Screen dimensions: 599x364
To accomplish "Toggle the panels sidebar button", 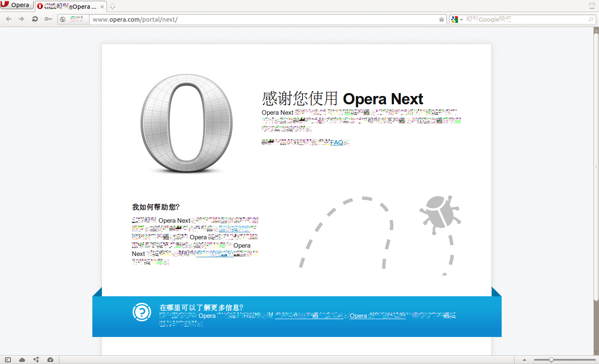I will pos(8,360).
